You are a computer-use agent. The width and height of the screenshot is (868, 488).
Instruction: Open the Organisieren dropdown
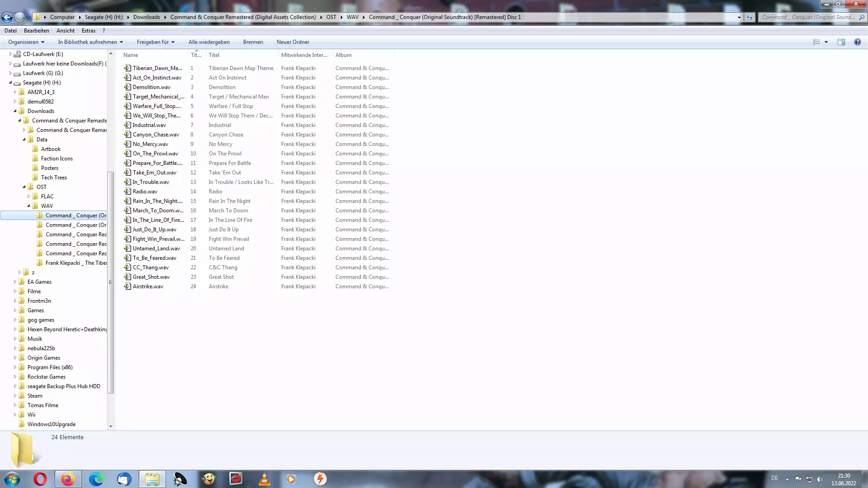tap(26, 42)
